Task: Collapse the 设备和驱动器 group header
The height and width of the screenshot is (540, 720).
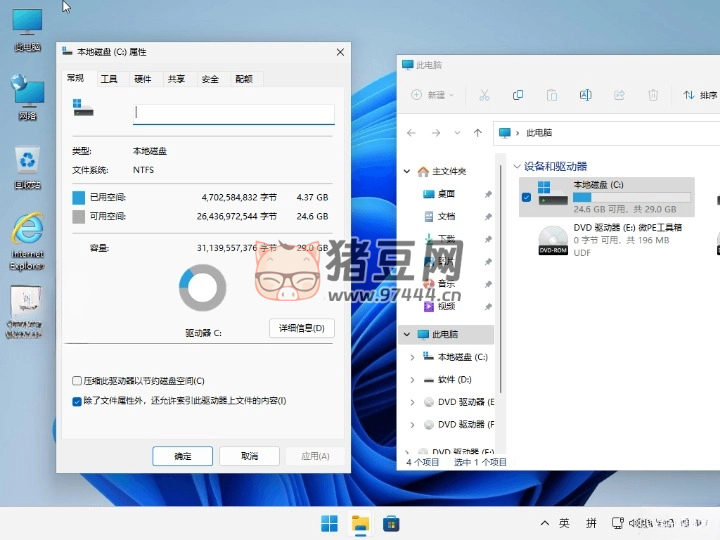Action: pos(517,166)
